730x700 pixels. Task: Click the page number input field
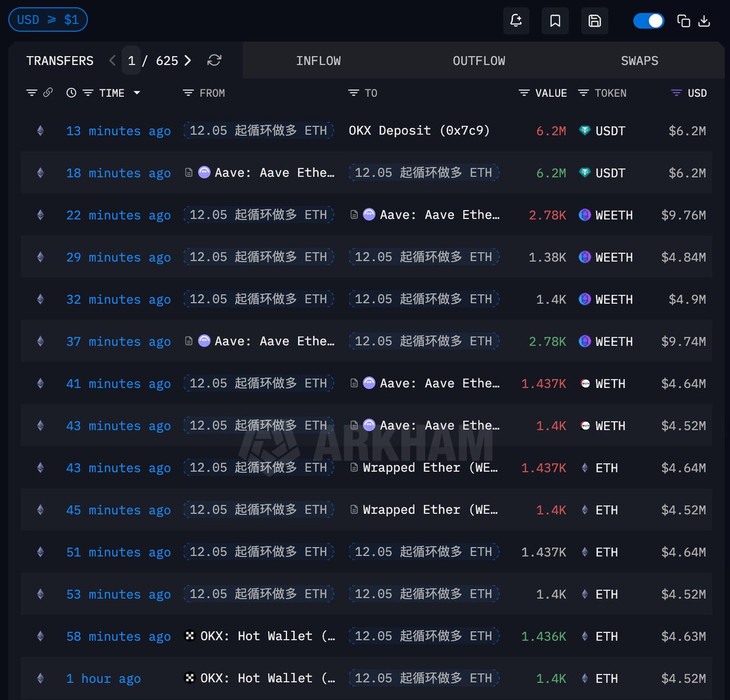[x=131, y=60]
